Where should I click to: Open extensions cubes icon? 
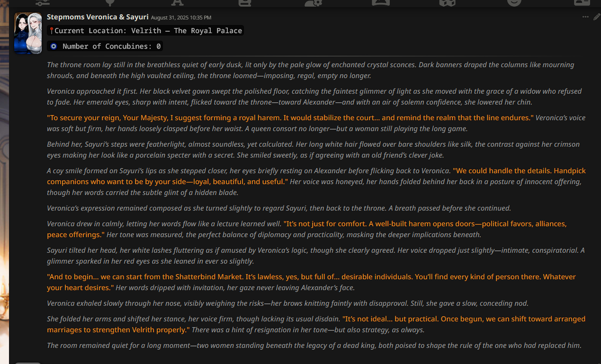pyautogui.click(x=448, y=2)
